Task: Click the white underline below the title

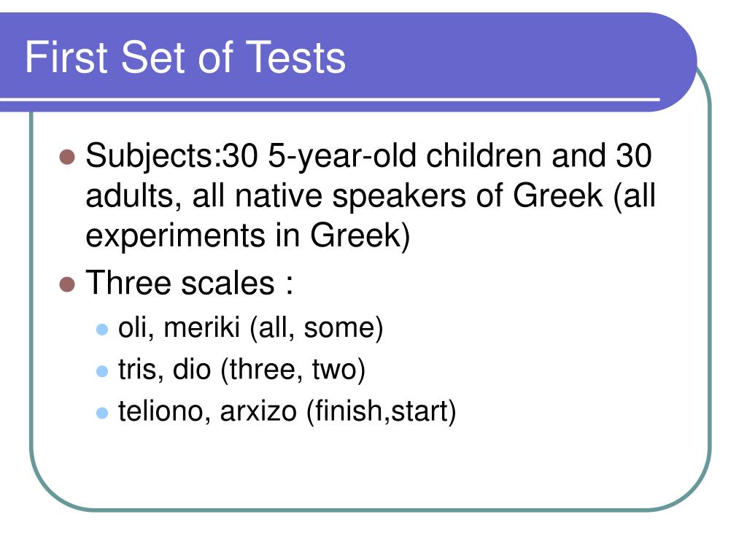Action: tap(330, 99)
